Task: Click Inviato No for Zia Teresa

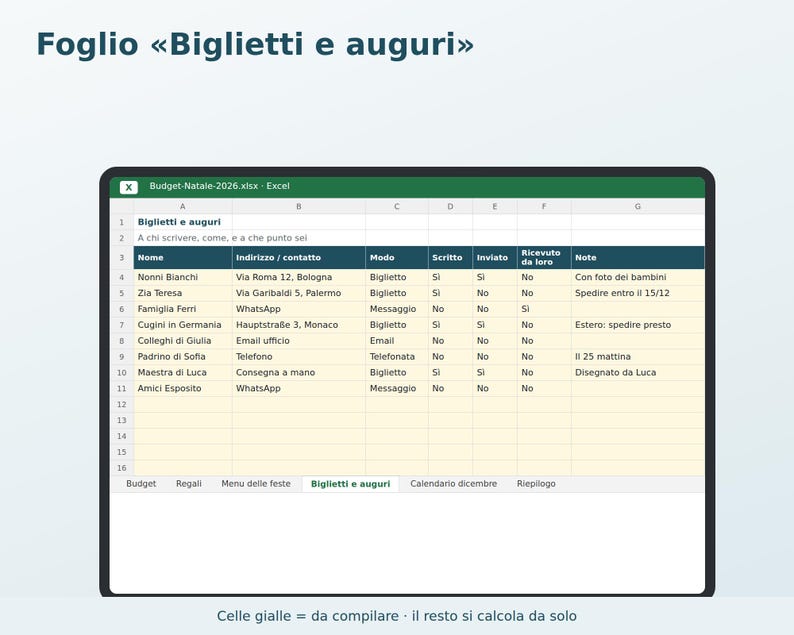Action: [495, 293]
